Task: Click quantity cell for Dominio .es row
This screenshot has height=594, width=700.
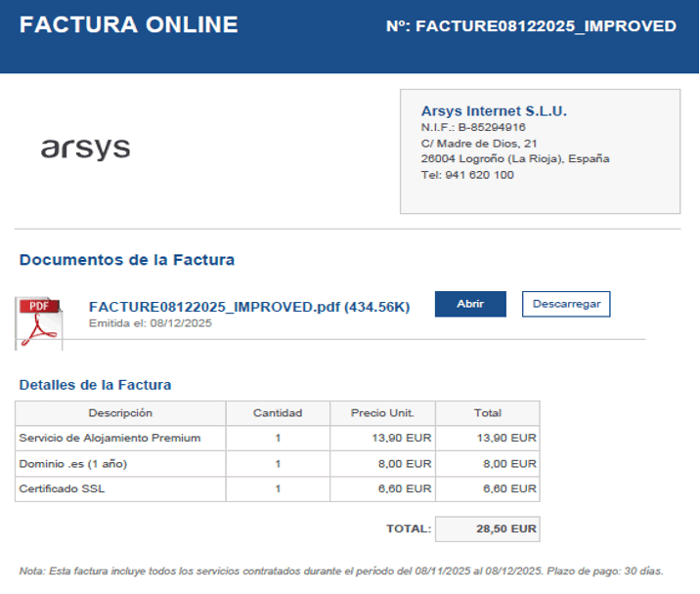Action: tap(278, 464)
